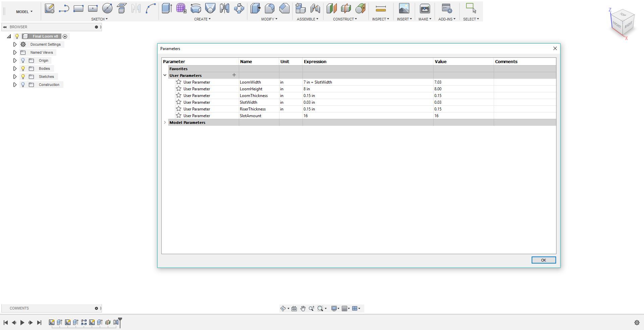This screenshot has width=644, height=330.
Task: Jump to timeline beginning
Action: click(x=6, y=323)
